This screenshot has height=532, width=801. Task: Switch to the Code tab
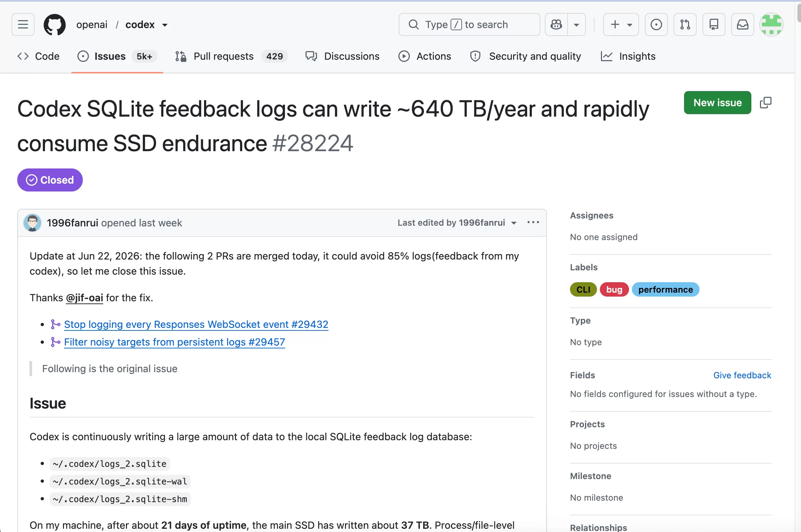click(x=39, y=56)
